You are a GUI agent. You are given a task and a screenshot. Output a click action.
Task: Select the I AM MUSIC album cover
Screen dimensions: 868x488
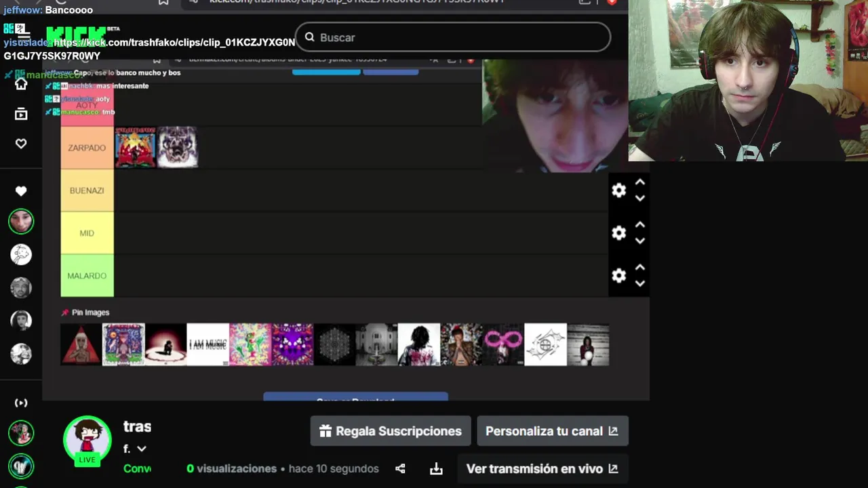tap(208, 345)
